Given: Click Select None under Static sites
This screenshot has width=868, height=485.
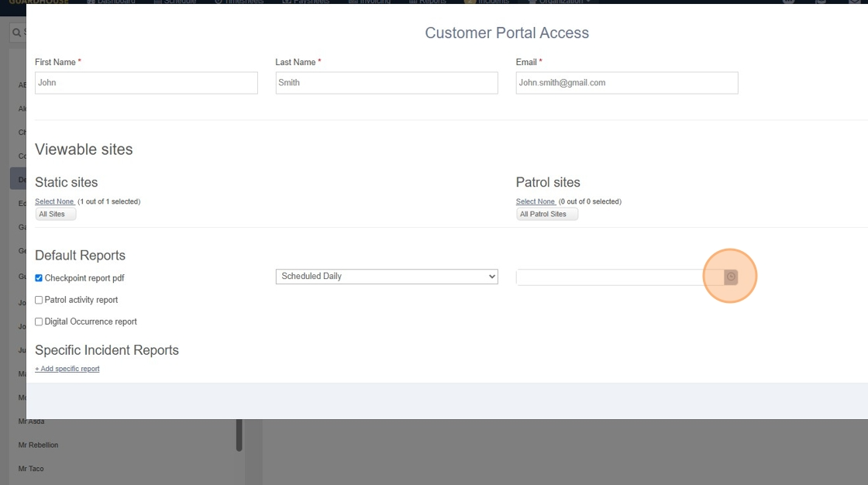Looking at the screenshot, I should tap(54, 201).
